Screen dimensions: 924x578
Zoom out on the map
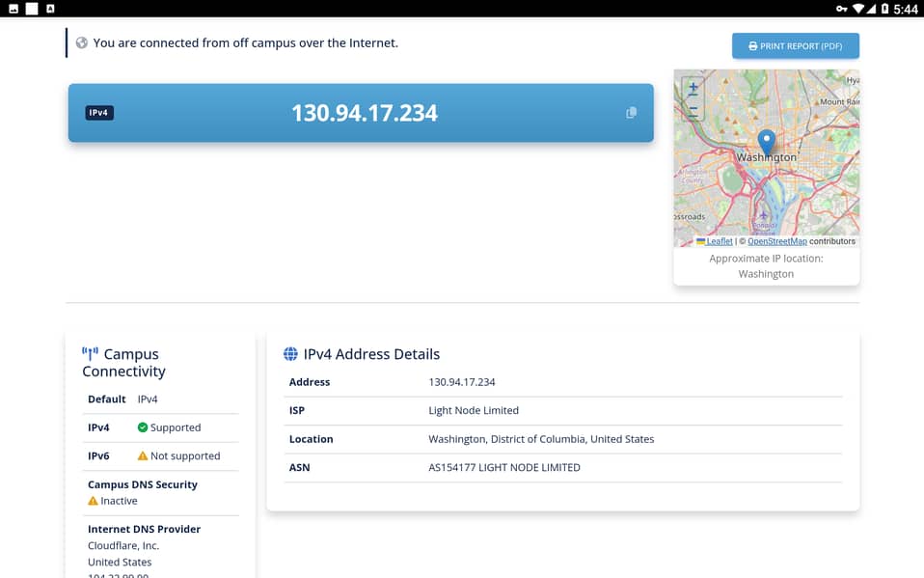(693, 110)
